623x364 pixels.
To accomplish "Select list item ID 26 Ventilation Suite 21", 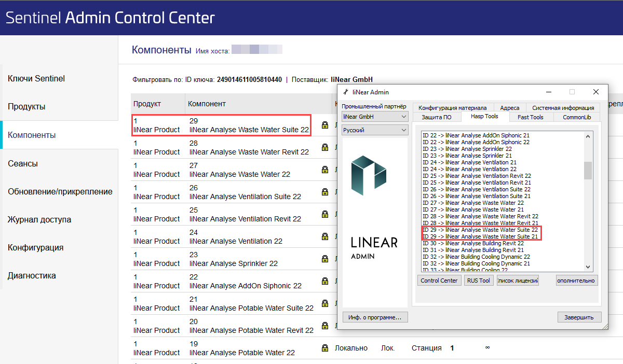I will [x=477, y=196].
